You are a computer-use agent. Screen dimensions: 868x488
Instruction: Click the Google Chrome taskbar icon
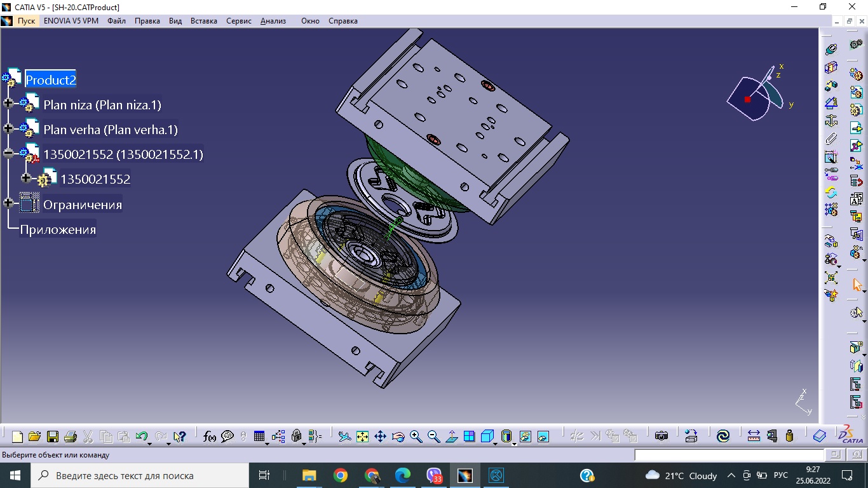[x=341, y=475]
